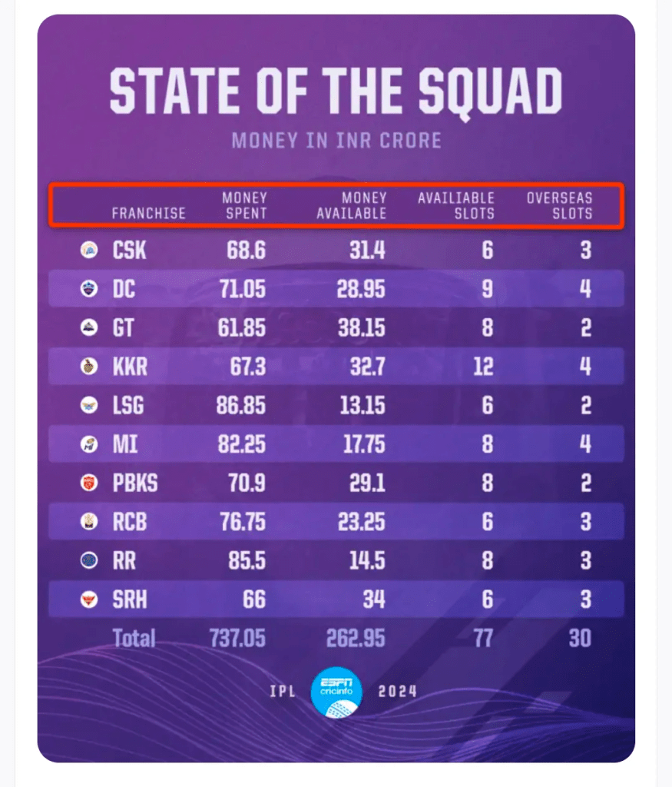This screenshot has height=787, width=672.
Task: Click the Available Slots column header
Action: pos(456,206)
